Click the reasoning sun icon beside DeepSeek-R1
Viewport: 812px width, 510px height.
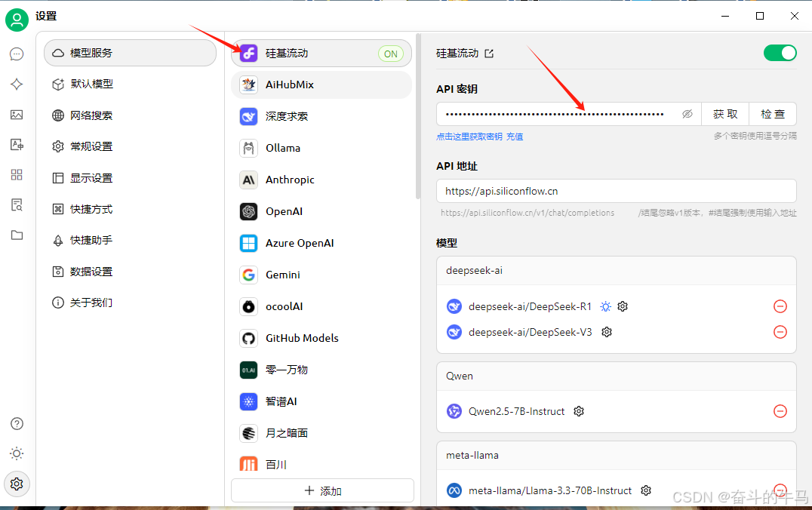click(605, 306)
